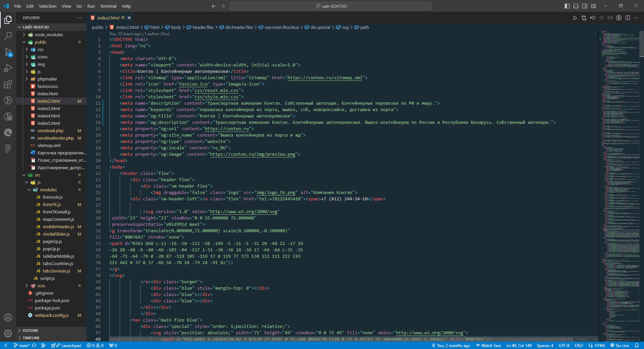
Task: Toggle Secondary Side Bar visibility
Action: click(585, 6)
